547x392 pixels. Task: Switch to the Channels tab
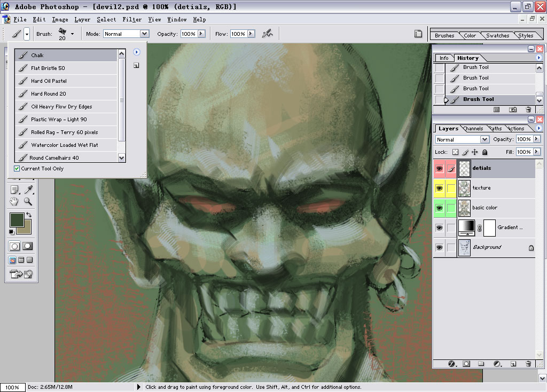point(473,129)
